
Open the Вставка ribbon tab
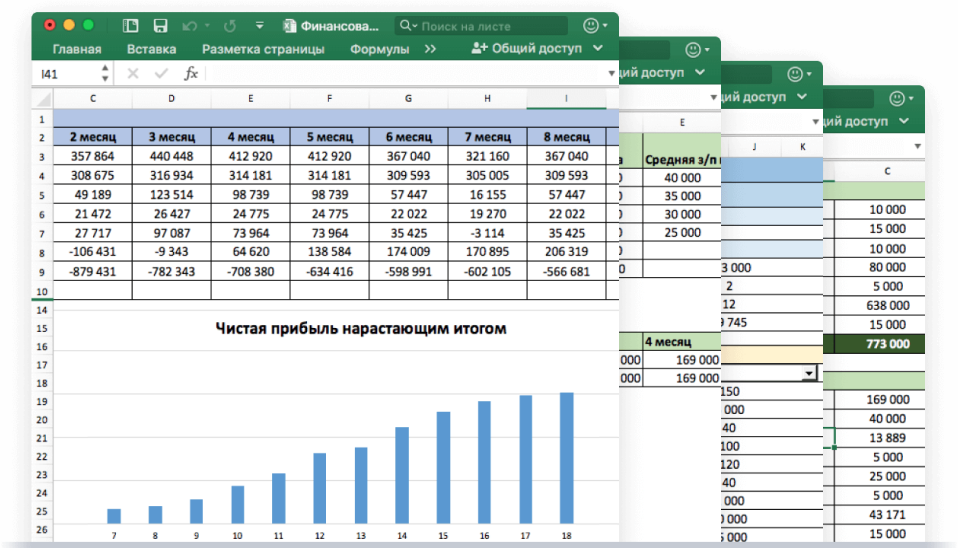tap(152, 49)
